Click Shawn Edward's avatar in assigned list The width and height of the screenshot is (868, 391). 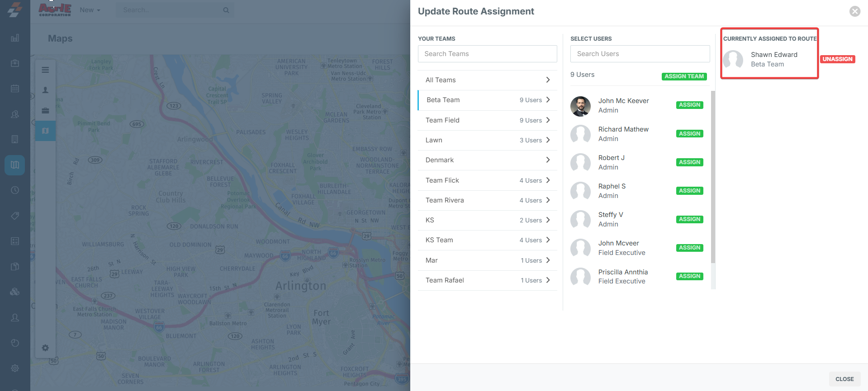733,59
